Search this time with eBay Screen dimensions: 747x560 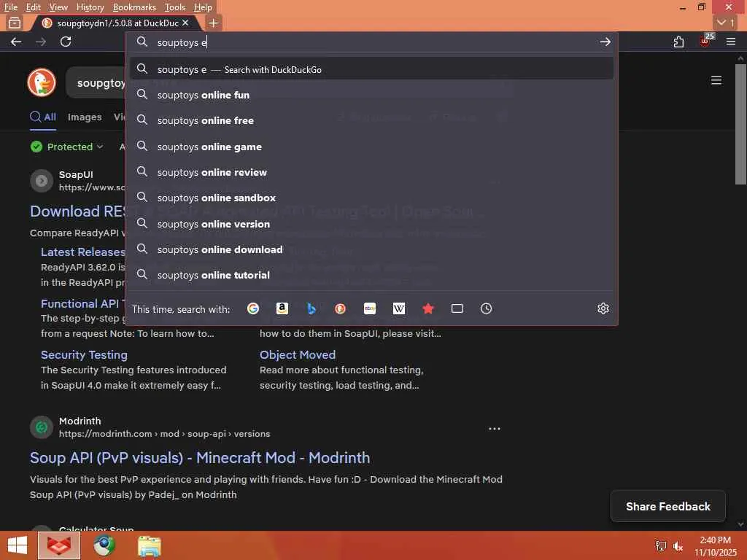(370, 308)
